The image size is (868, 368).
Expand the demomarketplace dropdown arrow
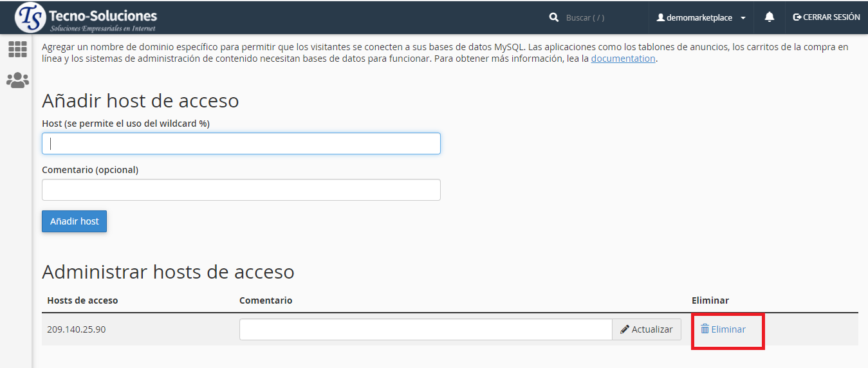tap(743, 18)
